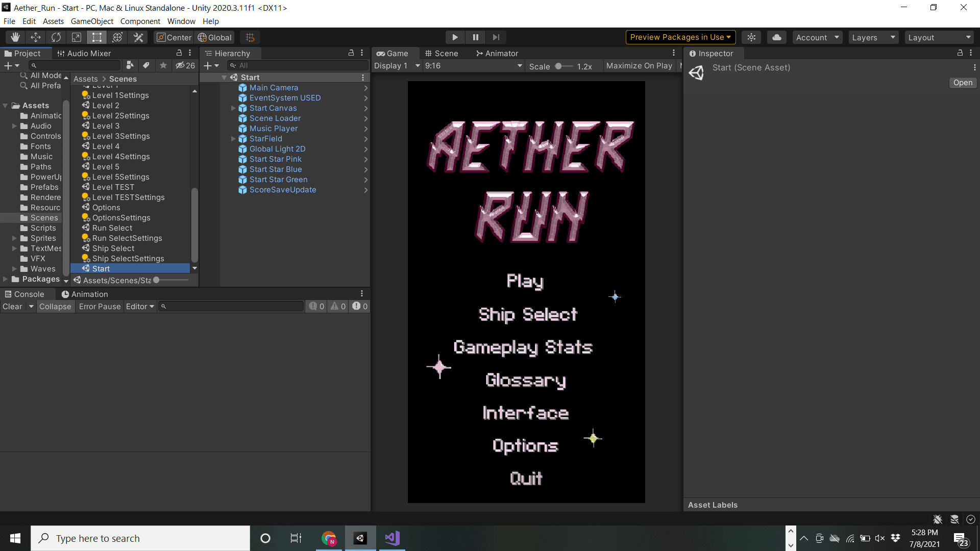This screenshot has width=980, height=551.
Task: Toggle Maximize On Play
Action: point(639,66)
